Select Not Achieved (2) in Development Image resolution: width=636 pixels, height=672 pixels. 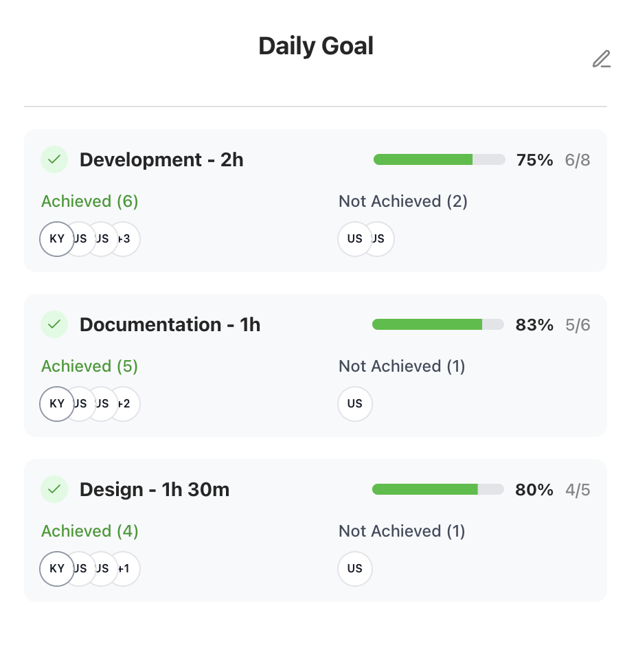[x=402, y=201]
